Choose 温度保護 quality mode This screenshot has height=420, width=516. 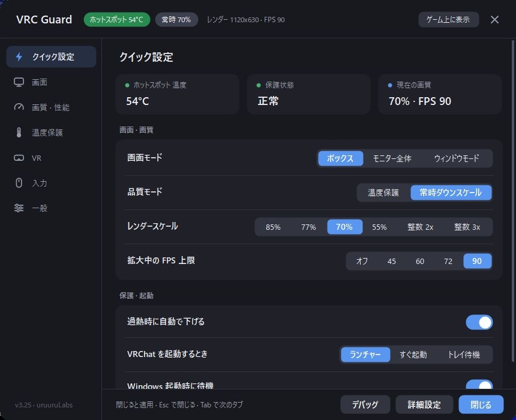coord(383,193)
